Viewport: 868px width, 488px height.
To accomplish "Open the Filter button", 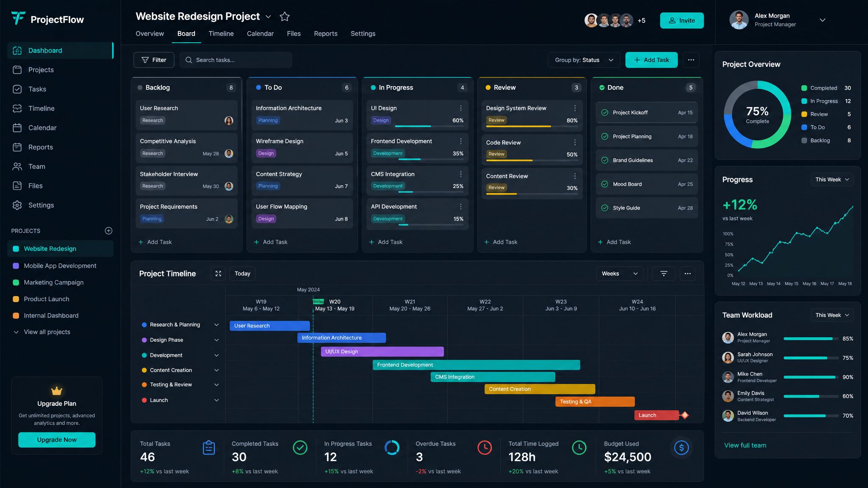I will tap(154, 60).
